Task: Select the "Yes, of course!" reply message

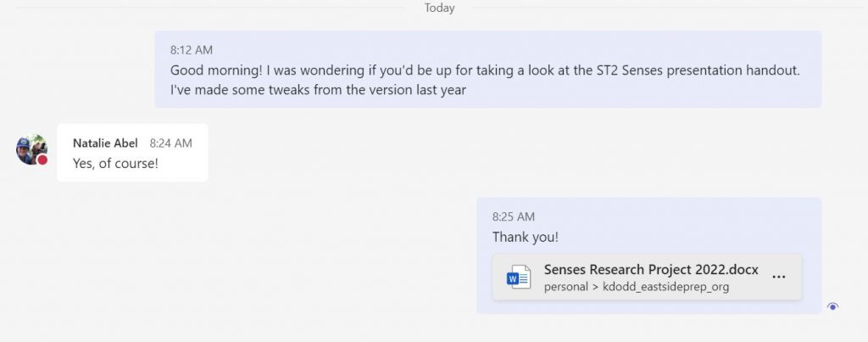Action: [x=115, y=164]
